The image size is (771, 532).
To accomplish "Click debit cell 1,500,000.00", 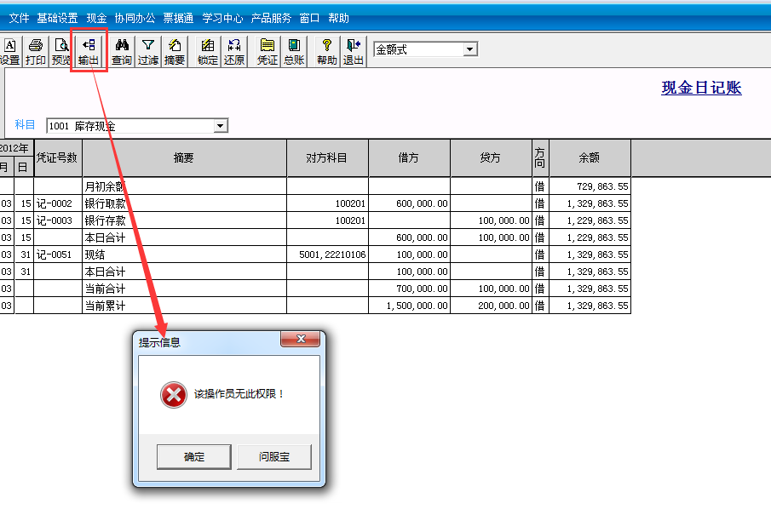I will coord(409,306).
